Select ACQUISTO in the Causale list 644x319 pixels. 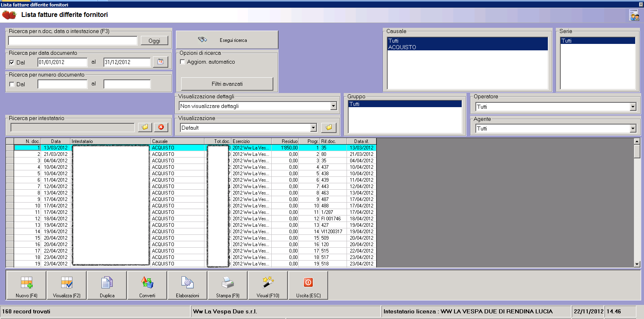(x=402, y=47)
